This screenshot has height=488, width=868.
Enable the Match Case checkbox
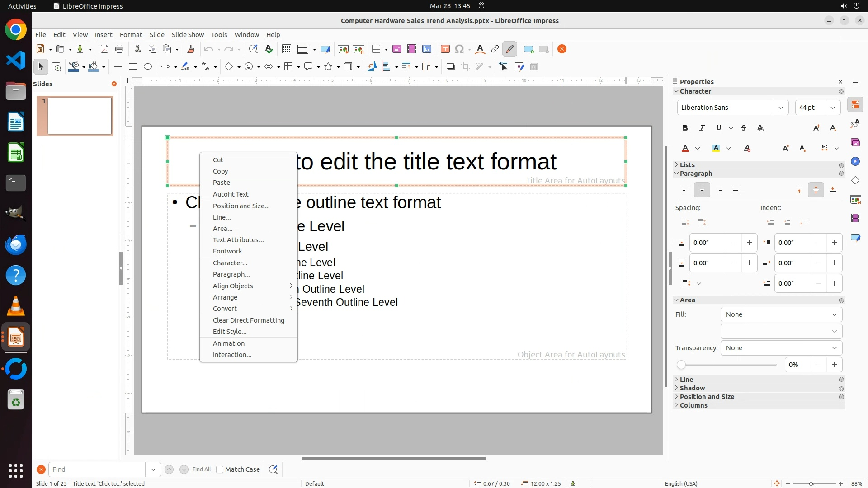(x=220, y=469)
